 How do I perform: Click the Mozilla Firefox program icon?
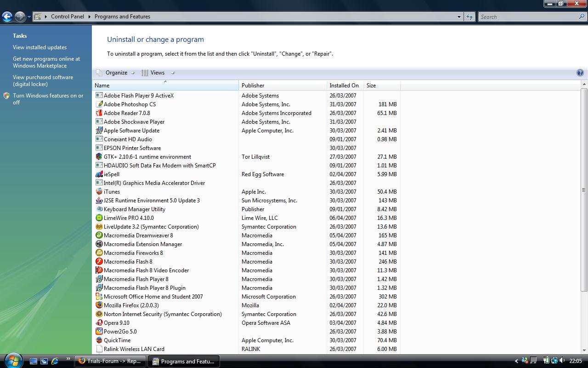click(x=99, y=305)
